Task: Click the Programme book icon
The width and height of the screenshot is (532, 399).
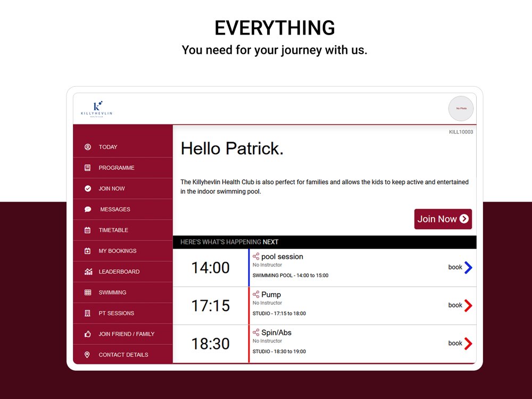Action: (x=88, y=168)
